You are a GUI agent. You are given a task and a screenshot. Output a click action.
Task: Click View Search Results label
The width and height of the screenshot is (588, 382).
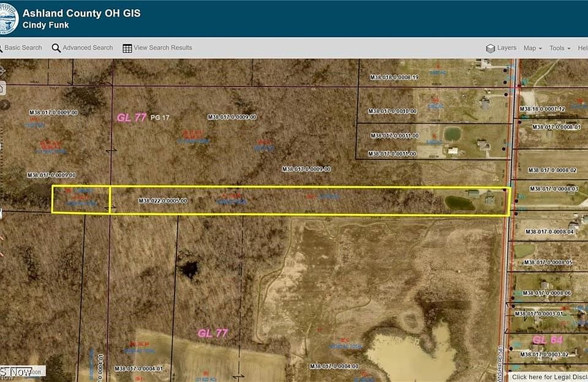pyautogui.click(x=163, y=48)
